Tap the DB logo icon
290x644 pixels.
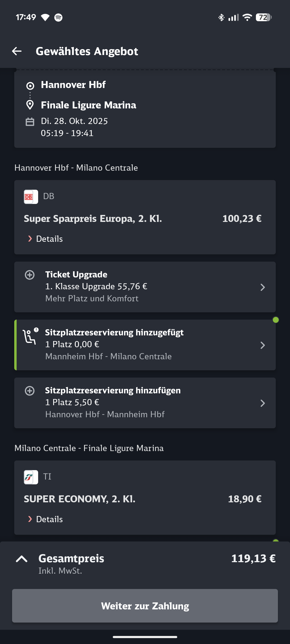[x=31, y=197]
